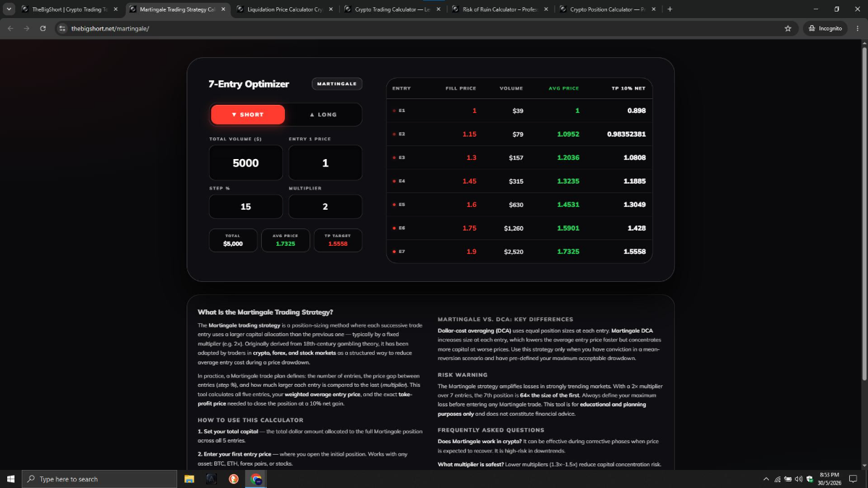Switch to Crypto Trading Calculator tab
The height and width of the screenshot is (488, 868).
391,9
